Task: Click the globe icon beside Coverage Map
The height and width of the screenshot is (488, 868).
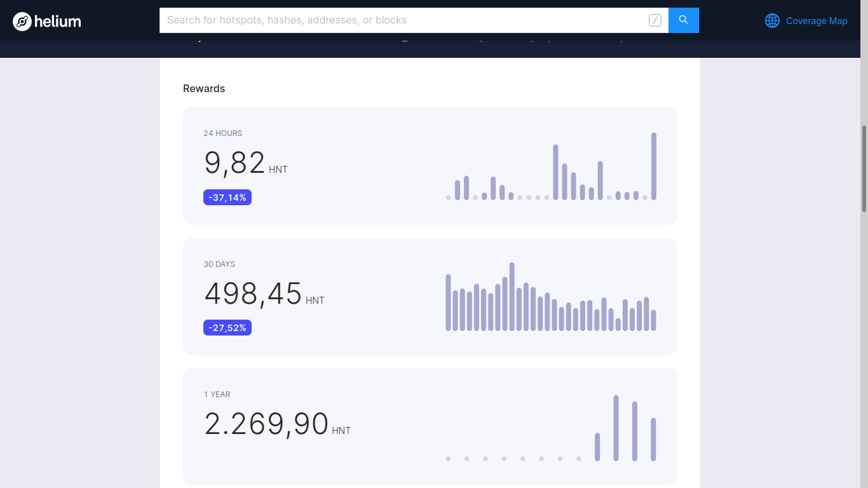Action: coord(772,21)
